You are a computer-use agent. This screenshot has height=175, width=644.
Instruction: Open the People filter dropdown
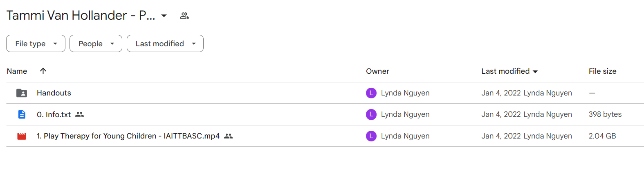96,43
